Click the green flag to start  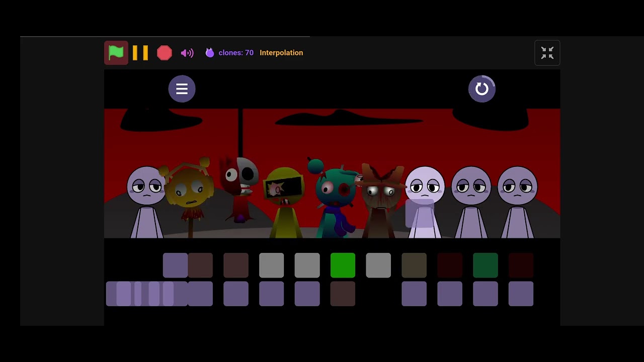pos(116,53)
